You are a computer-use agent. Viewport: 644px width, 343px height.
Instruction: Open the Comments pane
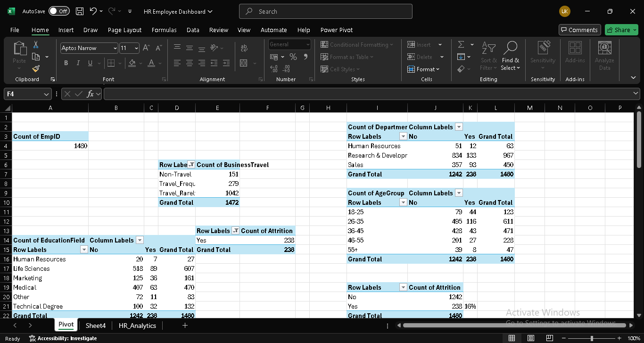pos(579,30)
